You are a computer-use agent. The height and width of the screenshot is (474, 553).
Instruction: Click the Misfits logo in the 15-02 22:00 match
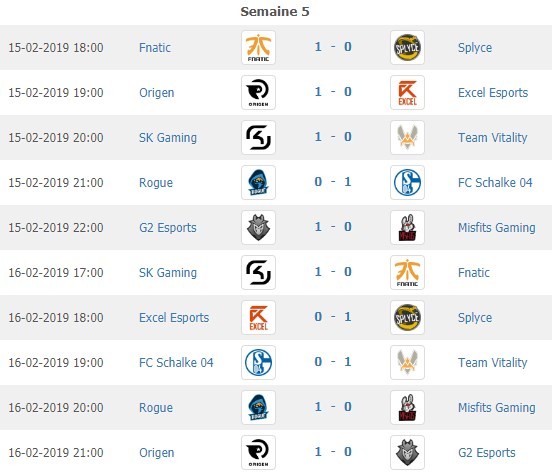407,227
